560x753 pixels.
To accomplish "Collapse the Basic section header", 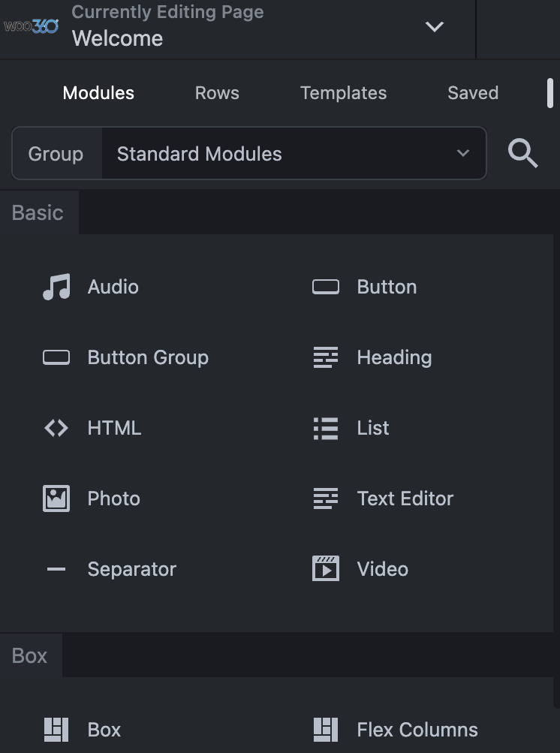I will tap(38, 212).
